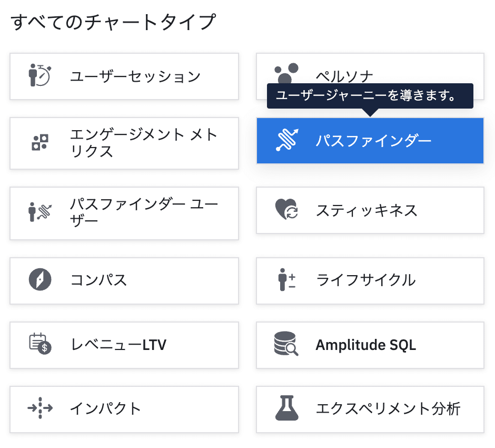Click the Pathfinder squiggly arrow icon
495x448 pixels.
point(286,141)
